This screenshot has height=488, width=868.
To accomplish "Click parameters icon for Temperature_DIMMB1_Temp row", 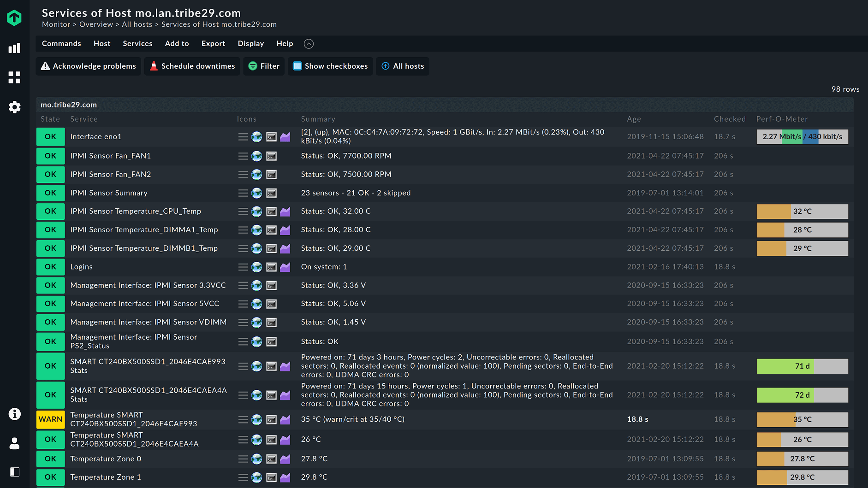I will [272, 248].
